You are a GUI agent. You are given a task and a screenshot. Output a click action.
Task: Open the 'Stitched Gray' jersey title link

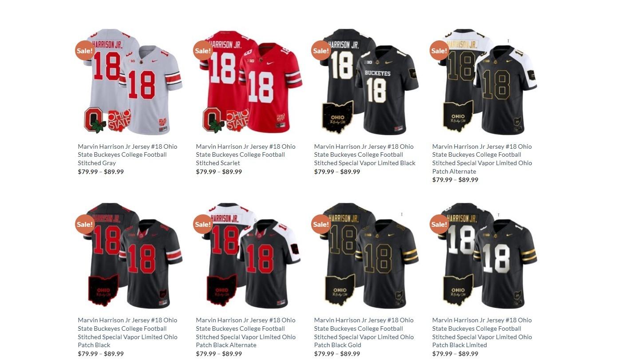point(127,154)
